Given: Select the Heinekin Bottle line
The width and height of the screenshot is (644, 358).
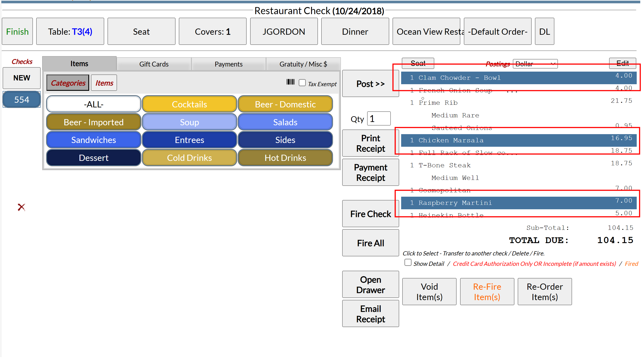Looking at the screenshot, I should [x=519, y=215].
